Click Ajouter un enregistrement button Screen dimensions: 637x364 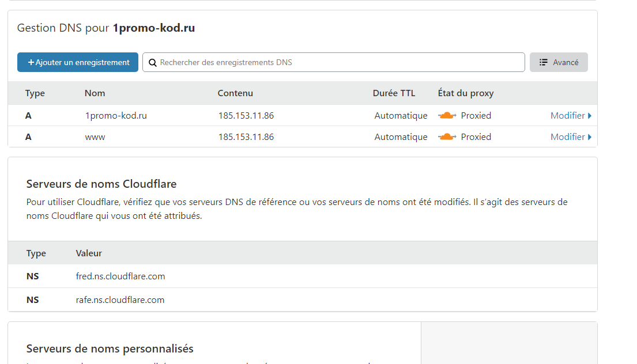pos(78,62)
